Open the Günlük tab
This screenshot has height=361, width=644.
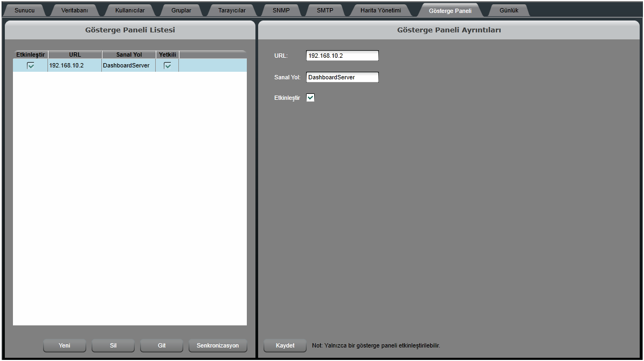[508, 10]
